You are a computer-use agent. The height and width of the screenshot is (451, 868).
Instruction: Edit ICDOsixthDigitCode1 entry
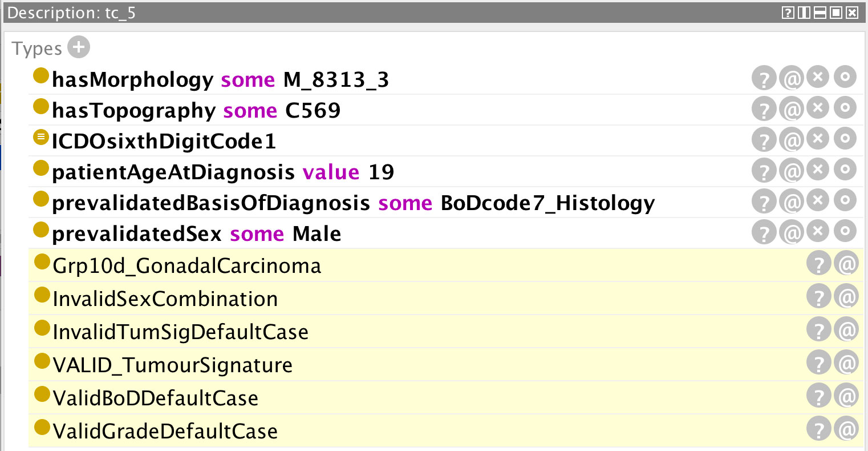(845, 139)
